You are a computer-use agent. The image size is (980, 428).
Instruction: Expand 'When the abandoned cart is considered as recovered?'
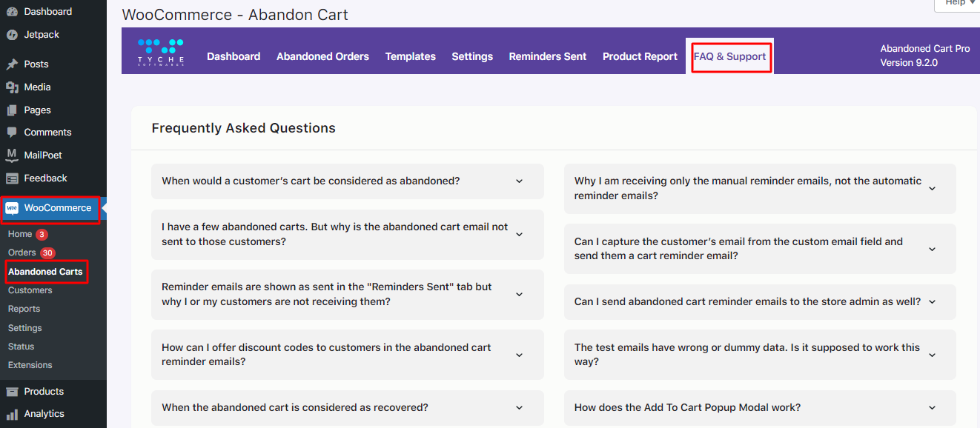pyautogui.click(x=348, y=408)
